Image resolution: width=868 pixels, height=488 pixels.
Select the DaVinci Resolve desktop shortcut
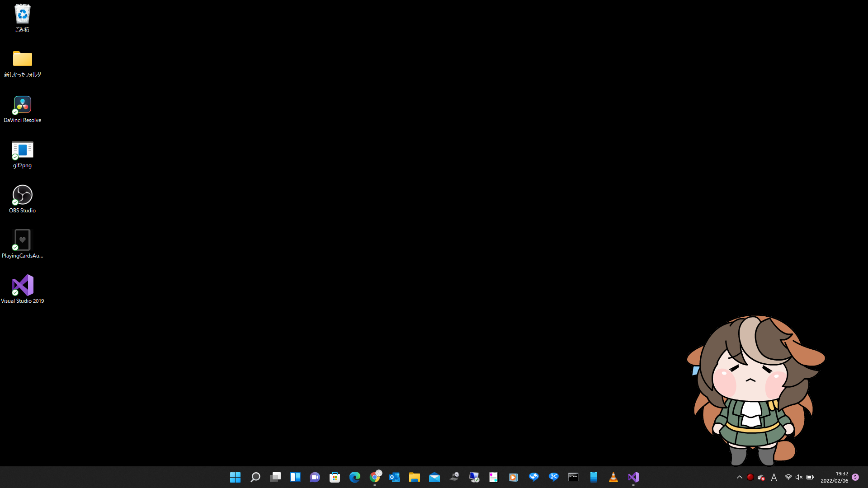pyautogui.click(x=22, y=109)
